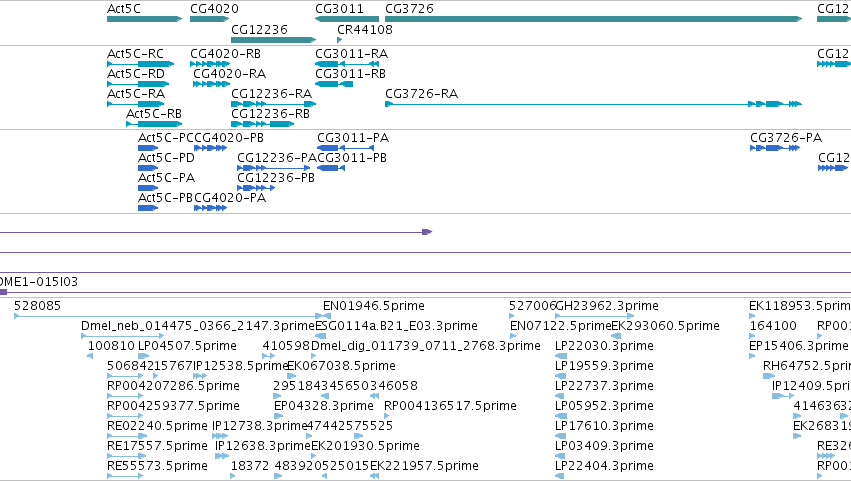Image resolution: width=851 pixels, height=481 pixels.
Task: Open protein label 'CG12236-PB'
Action: click(276, 178)
